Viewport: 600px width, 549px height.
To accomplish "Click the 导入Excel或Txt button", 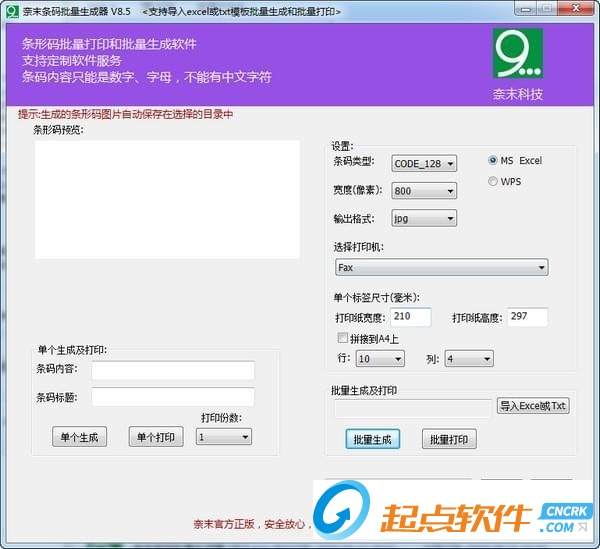I will click(x=533, y=406).
